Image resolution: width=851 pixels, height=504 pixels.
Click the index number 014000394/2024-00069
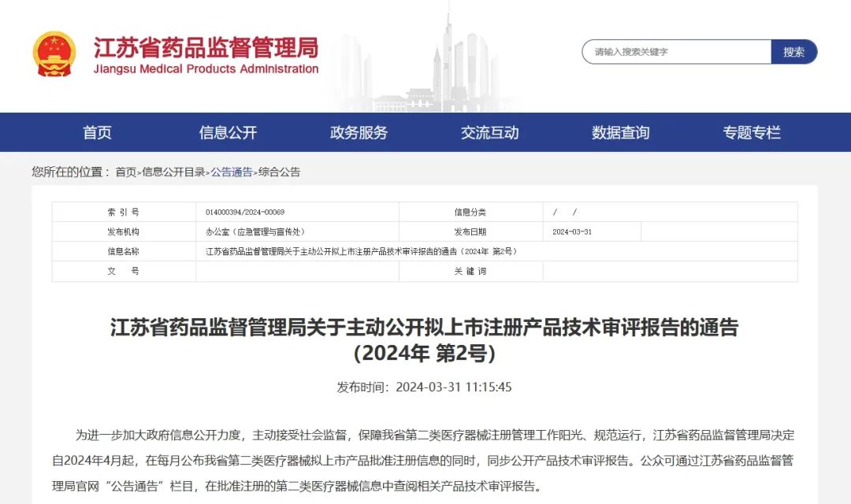[244, 213]
